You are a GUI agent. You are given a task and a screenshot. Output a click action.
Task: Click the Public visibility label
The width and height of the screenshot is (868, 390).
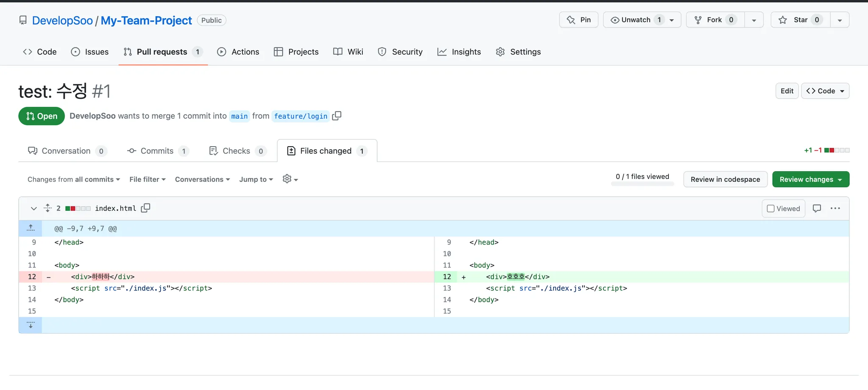pos(211,20)
